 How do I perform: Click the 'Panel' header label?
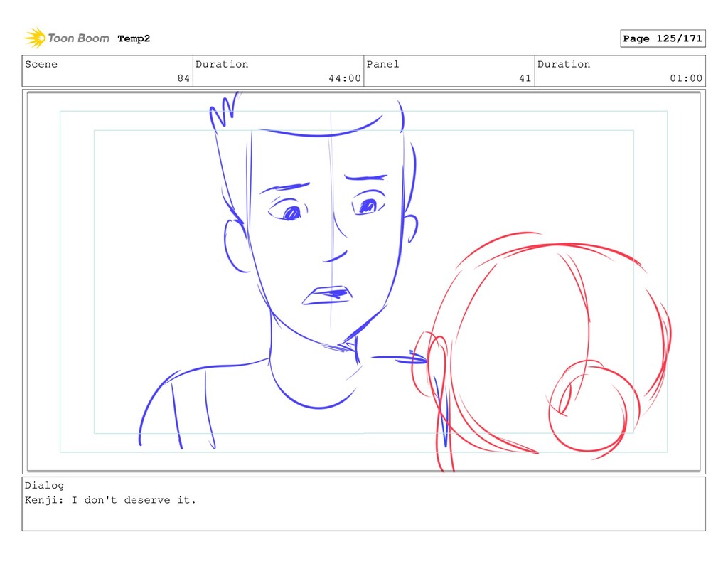[x=382, y=64]
